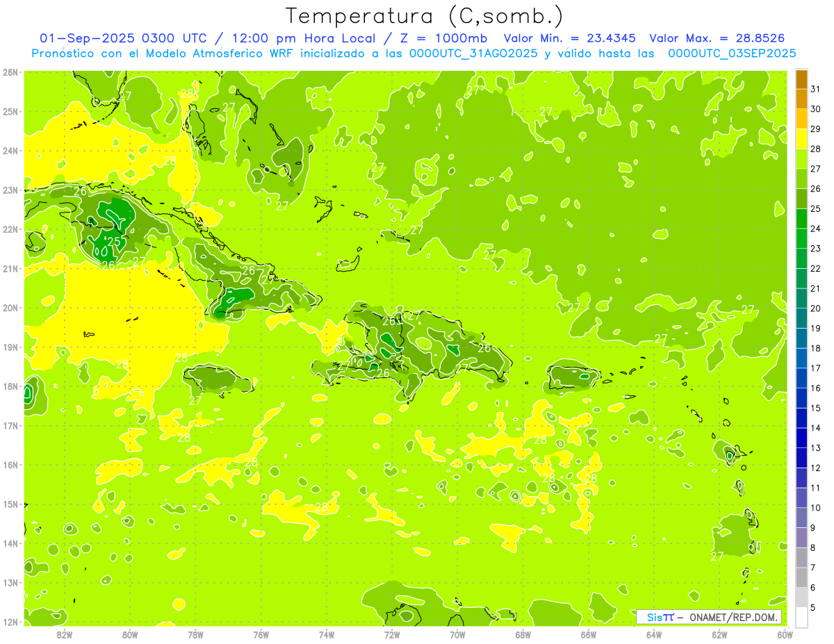834x644 pixels.
Task: Click the 'ONAMET/REP.DOM.' credit label
Action: [734, 617]
